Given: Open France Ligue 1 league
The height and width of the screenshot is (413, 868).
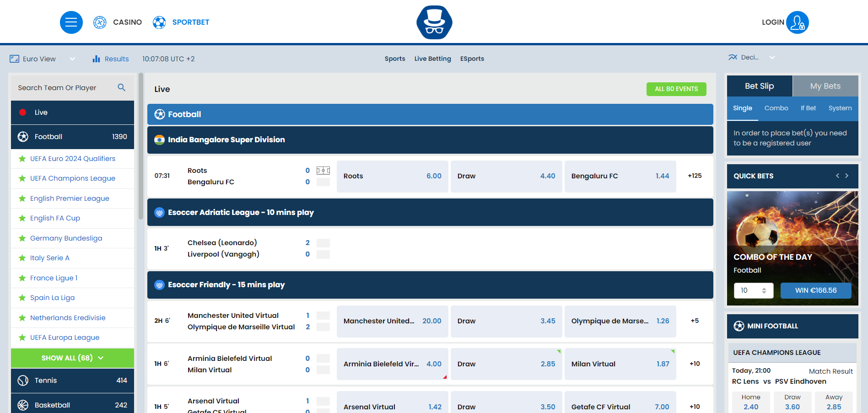Looking at the screenshot, I should tap(54, 278).
